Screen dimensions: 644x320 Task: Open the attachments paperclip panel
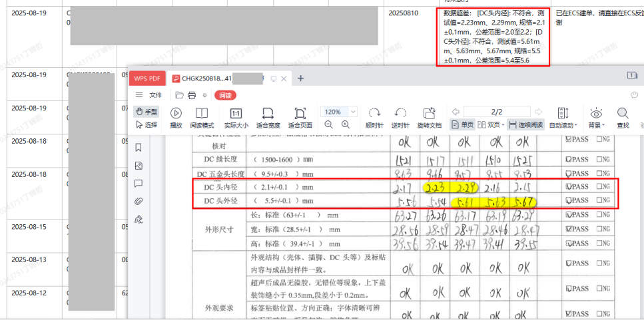tap(139, 201)
